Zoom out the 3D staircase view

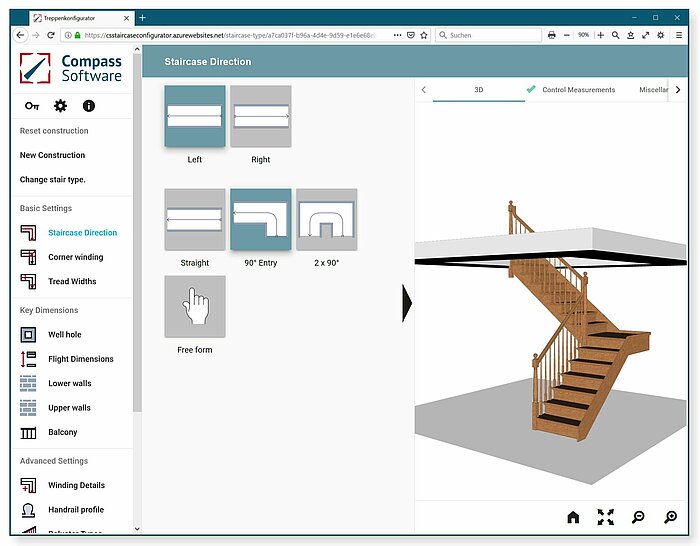click(638, 517)
